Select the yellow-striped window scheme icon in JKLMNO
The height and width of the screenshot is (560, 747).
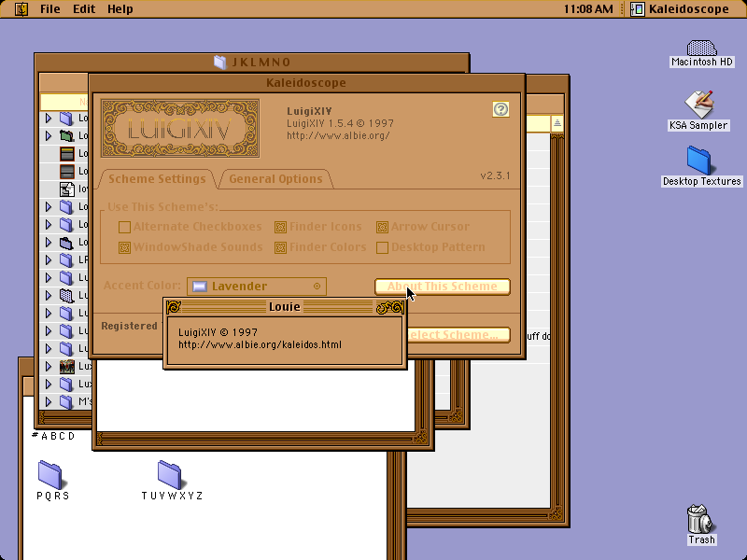pos(66,153)
